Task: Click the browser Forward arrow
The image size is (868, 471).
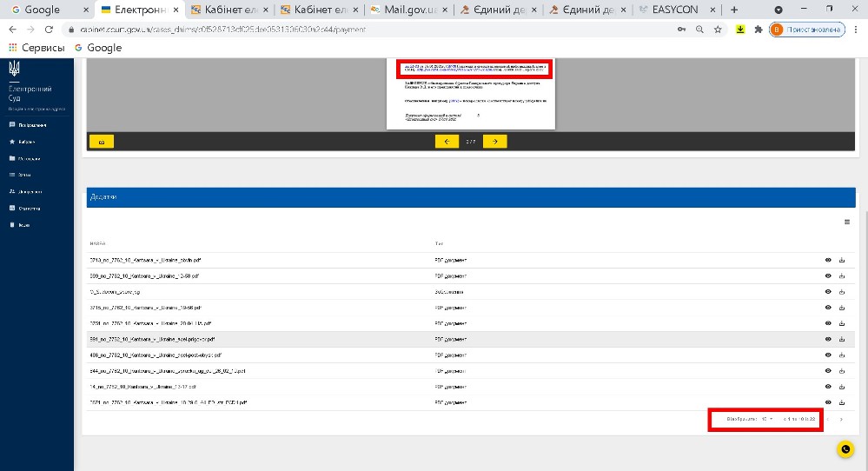Action: click(x=30, y=30)
